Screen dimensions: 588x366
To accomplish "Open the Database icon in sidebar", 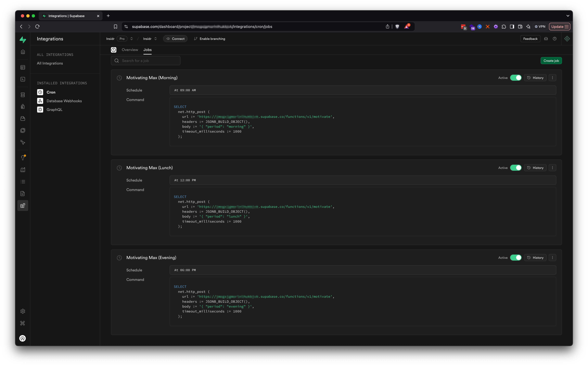I will pyautogui.click(x=23, y=95).
